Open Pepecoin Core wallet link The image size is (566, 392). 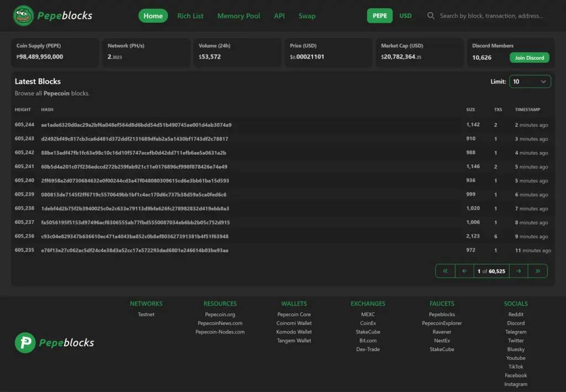[294, 315]
